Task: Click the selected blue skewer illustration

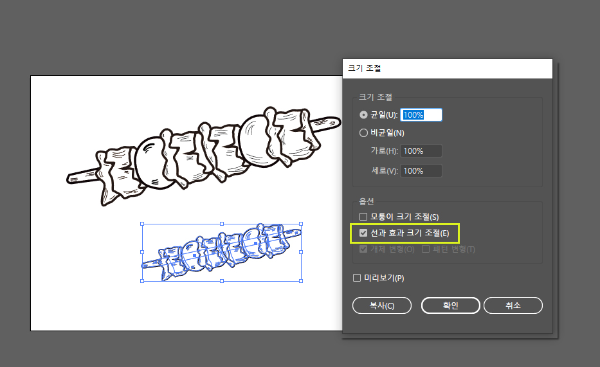Action: coord(222,253)
